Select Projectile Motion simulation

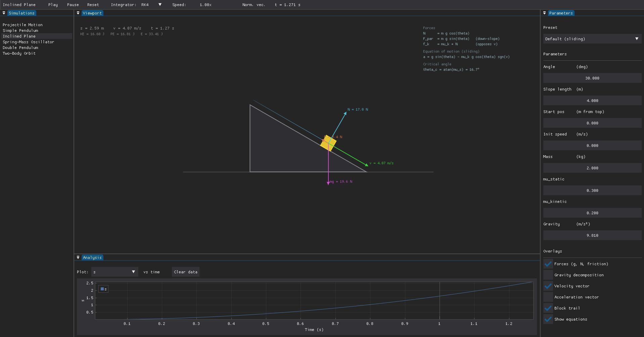(36, 25)
